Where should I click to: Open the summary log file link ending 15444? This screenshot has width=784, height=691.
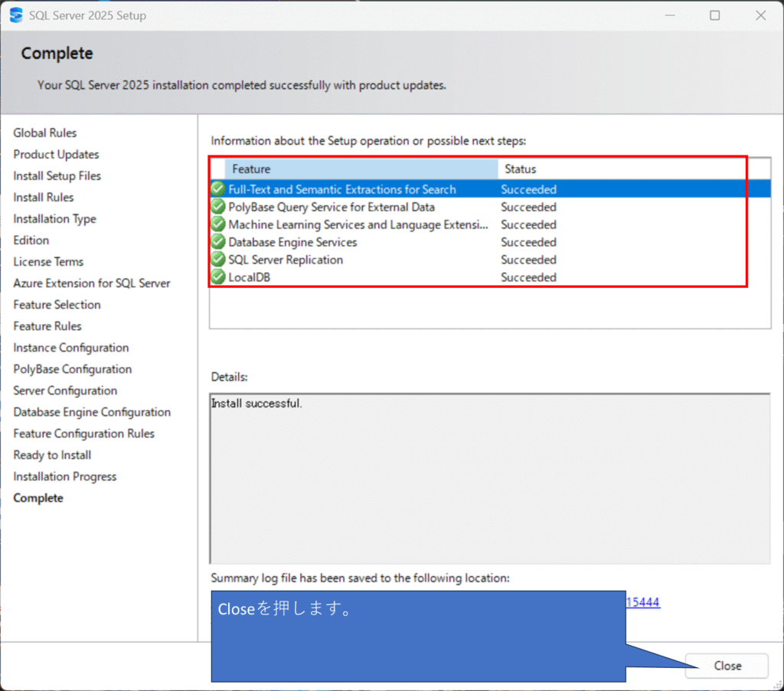coord(643,602)
